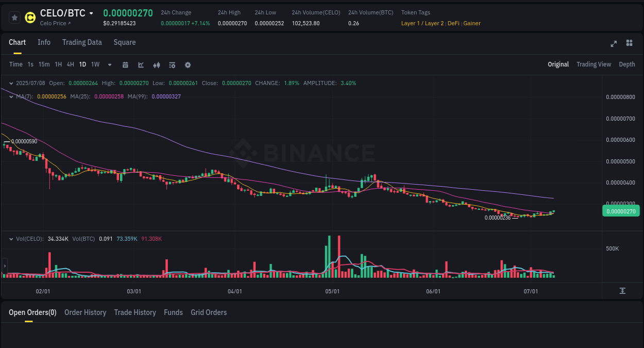Click the DeFi token tag
Image resolution: width=644 pixels, height=348 pixels.
[x=453, y=23]
